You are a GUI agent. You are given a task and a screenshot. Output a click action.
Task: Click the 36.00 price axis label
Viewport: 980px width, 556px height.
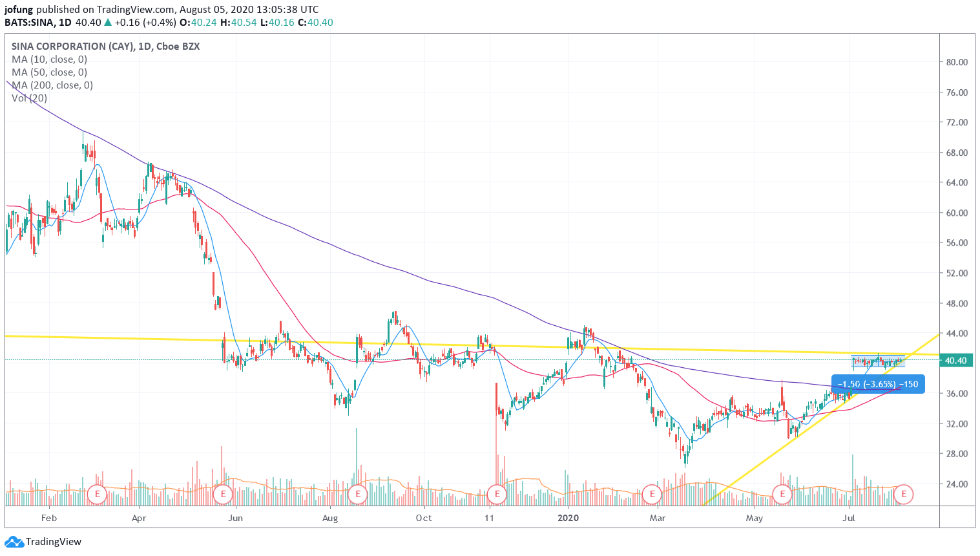tap(957, 394)
